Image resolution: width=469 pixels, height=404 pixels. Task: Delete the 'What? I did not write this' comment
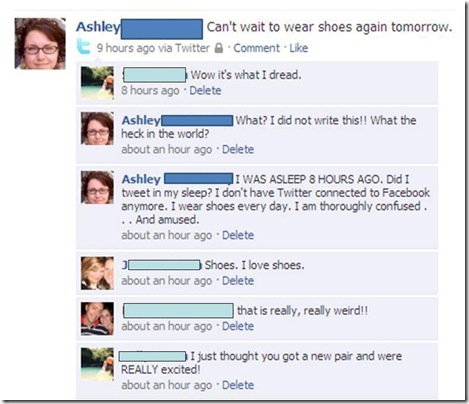pos(238,149)
